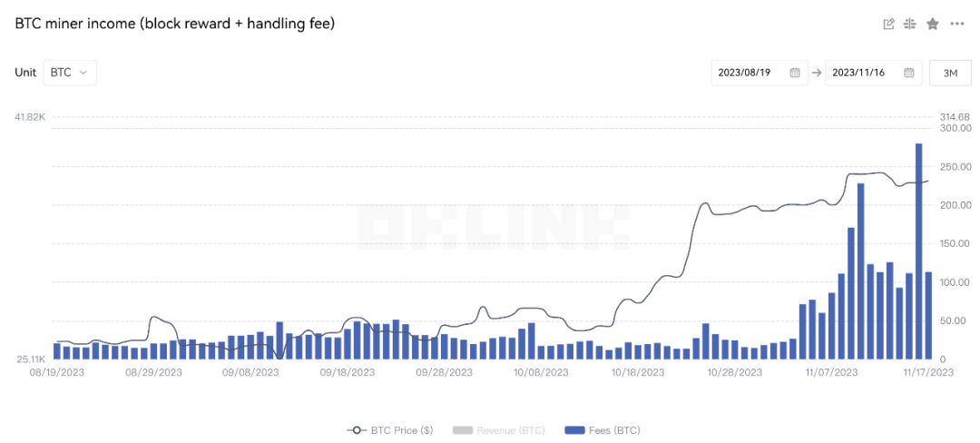Click the star favorite icon
Viewport: 980px width, 443px height.
coord(933,24)
